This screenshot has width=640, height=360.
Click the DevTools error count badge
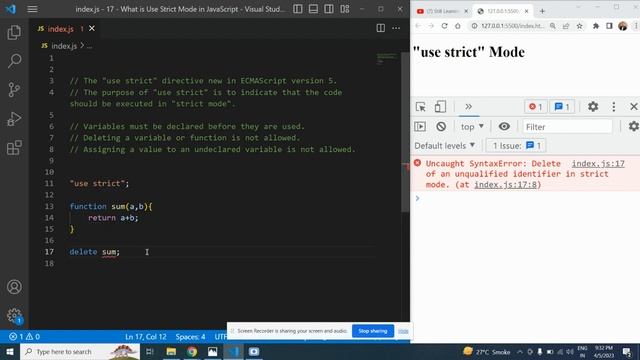pos(536,107)
